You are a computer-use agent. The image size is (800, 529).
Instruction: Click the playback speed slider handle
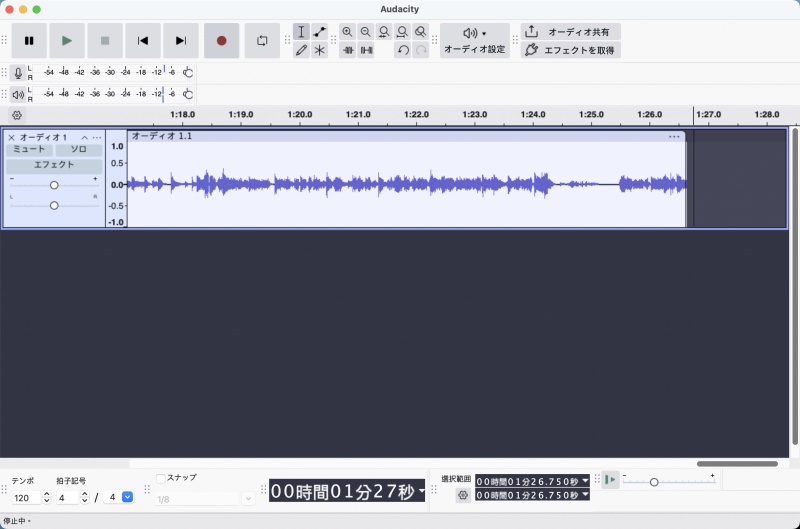click(654, 482)
